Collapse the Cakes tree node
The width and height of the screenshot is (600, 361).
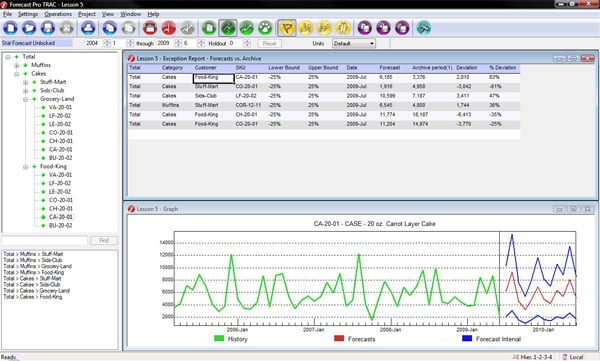tap(16, 74)
